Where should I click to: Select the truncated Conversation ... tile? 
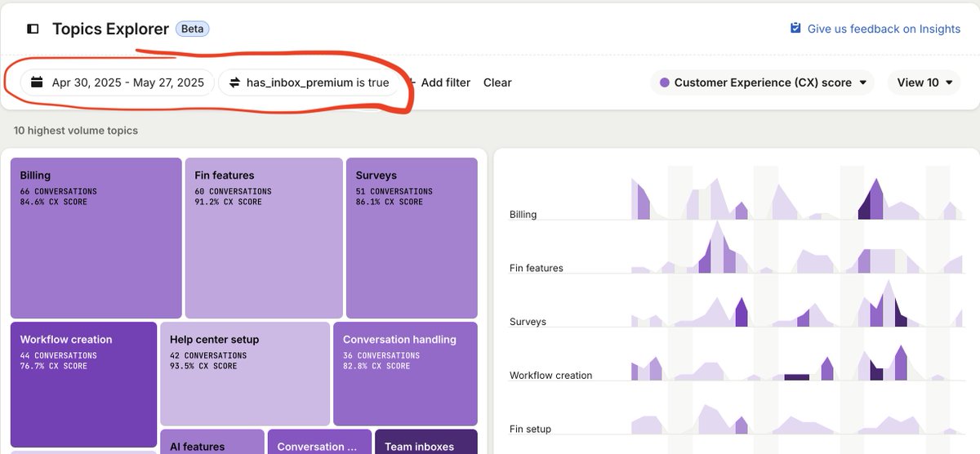[x=319, y=442]
